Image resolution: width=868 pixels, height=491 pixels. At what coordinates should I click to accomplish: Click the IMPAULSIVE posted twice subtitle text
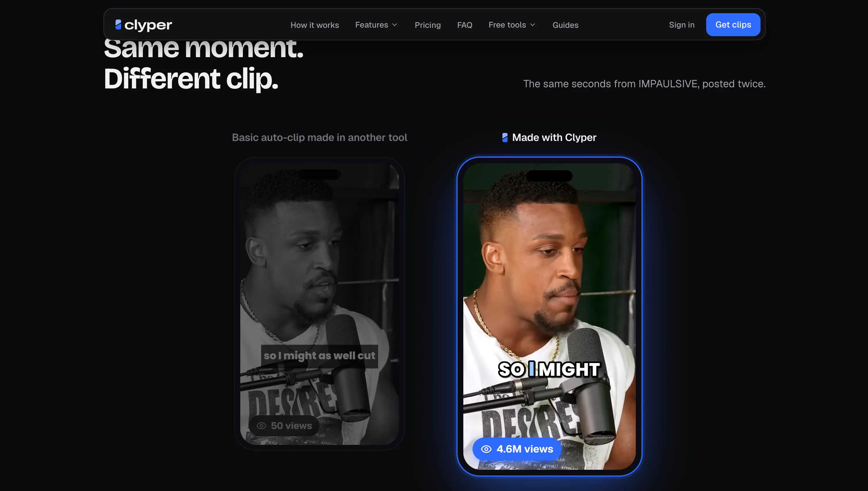[x=644, y=84]
